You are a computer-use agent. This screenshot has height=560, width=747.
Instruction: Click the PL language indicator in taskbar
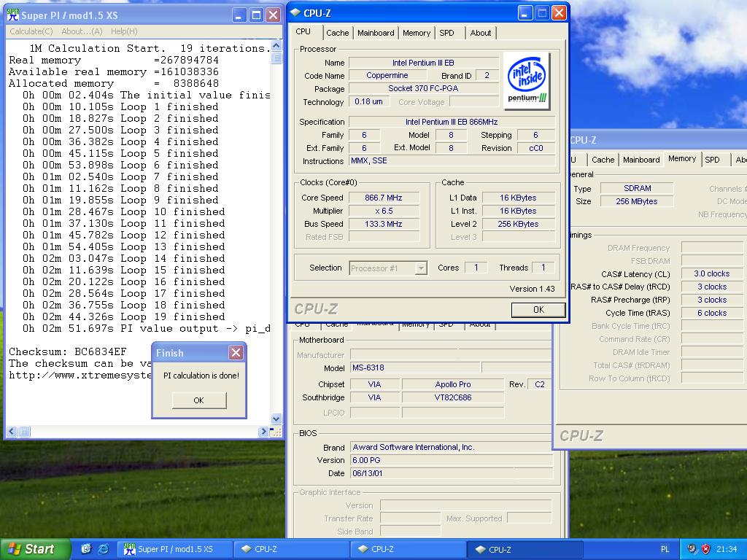tap(665, 549)
